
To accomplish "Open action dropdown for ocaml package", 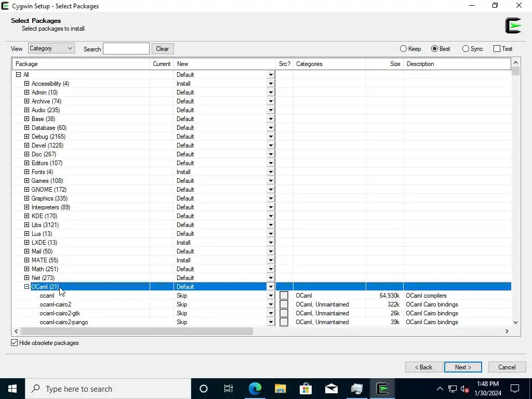I will [x=271, y=296].
